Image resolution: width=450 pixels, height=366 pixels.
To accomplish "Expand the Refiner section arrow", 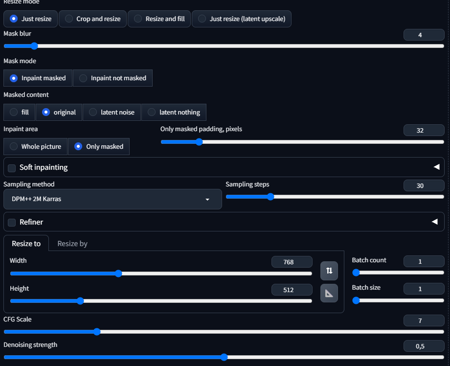I will 435,222.
